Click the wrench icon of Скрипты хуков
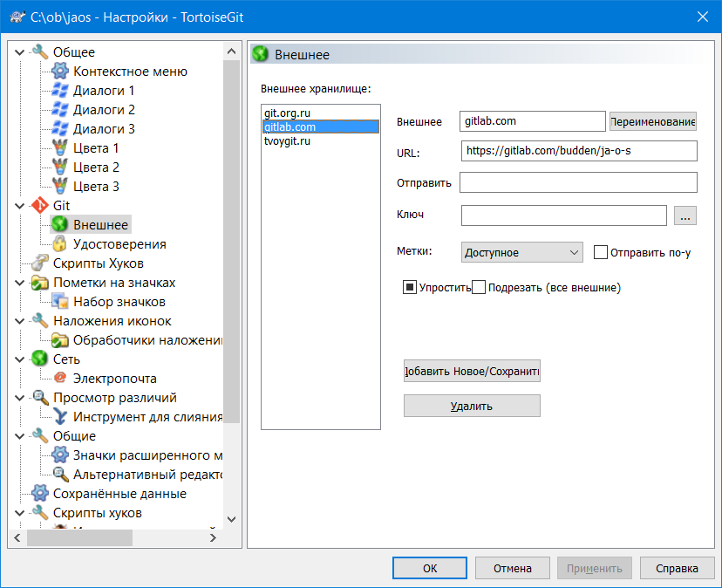The image size is (722, 588). click(x=40, y=513)
